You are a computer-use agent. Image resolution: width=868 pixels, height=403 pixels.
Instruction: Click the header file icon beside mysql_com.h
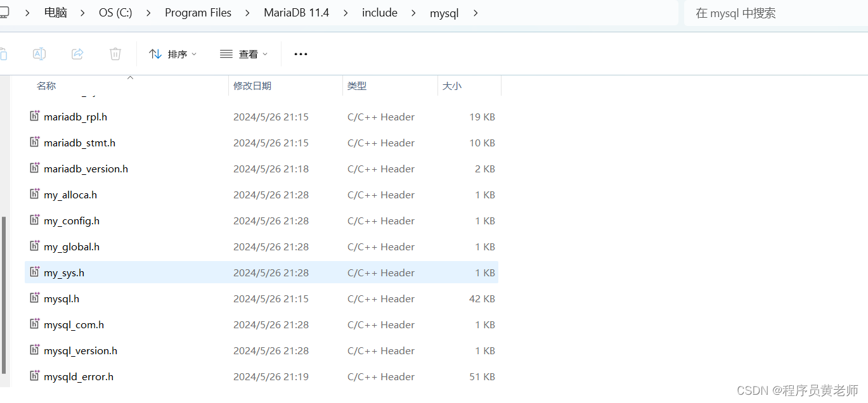tap(35, 324)
